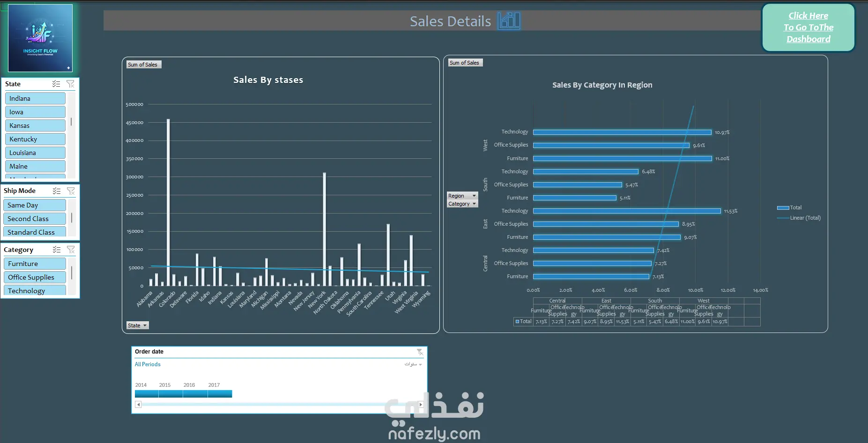This screenshot has width=868, height=443.
Task: Toggle multi-select in State slicer
Action: click(x=56, y=84)
